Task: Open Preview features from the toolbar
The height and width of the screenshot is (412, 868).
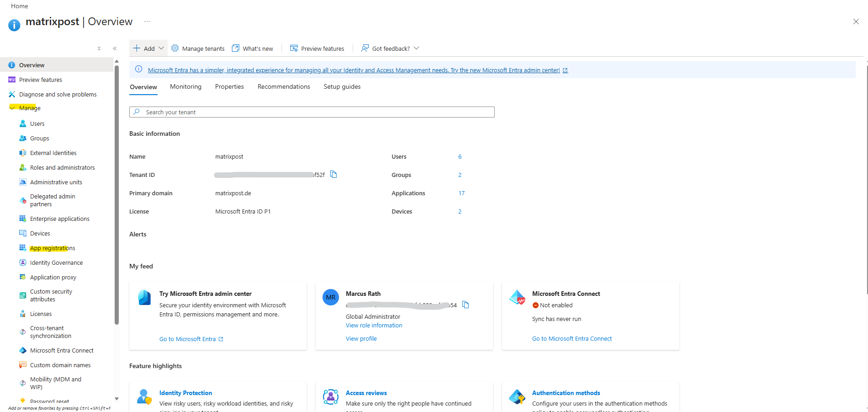Action: pos(318,48)
